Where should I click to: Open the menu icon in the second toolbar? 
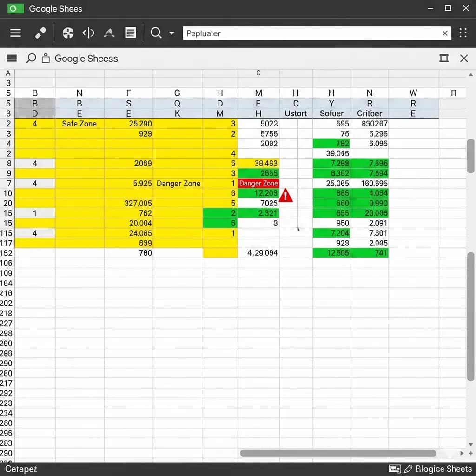point(11,58)
